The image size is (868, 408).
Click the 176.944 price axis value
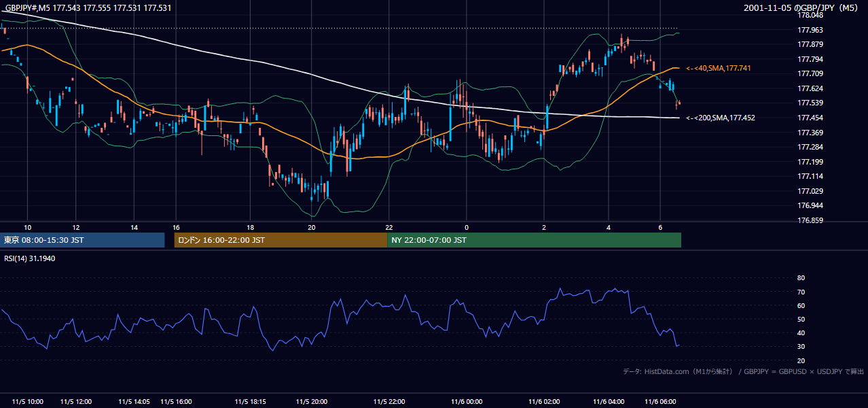tap(811, 206)
